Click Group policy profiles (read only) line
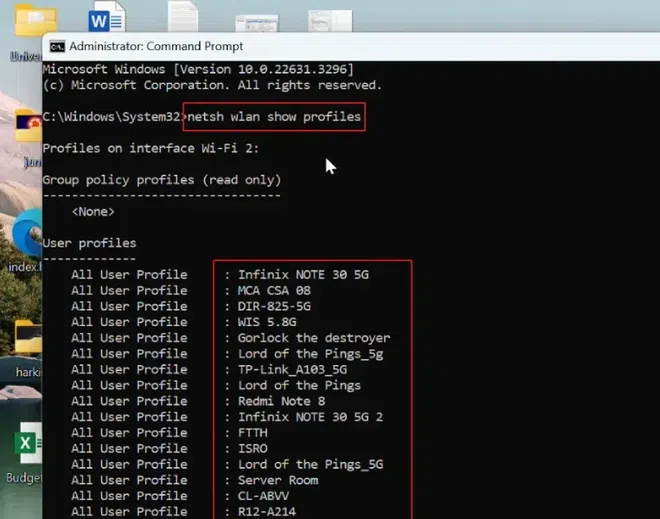The width and height of the screenshot is (660, 519). [x=162, y=180]
